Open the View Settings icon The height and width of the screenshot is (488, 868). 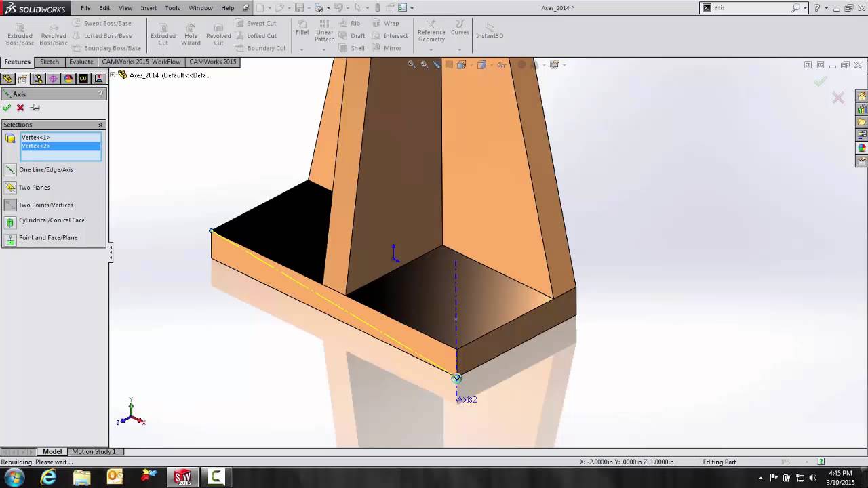click(x=554, y=65)
